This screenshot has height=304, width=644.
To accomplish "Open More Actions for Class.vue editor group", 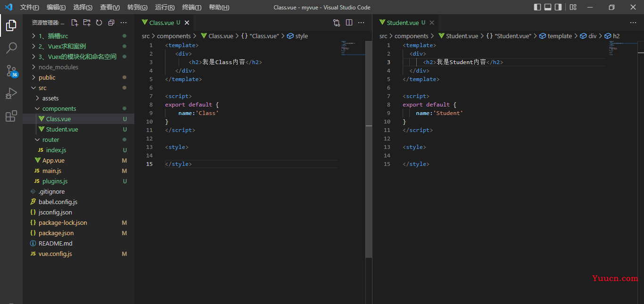I will 361,23.
